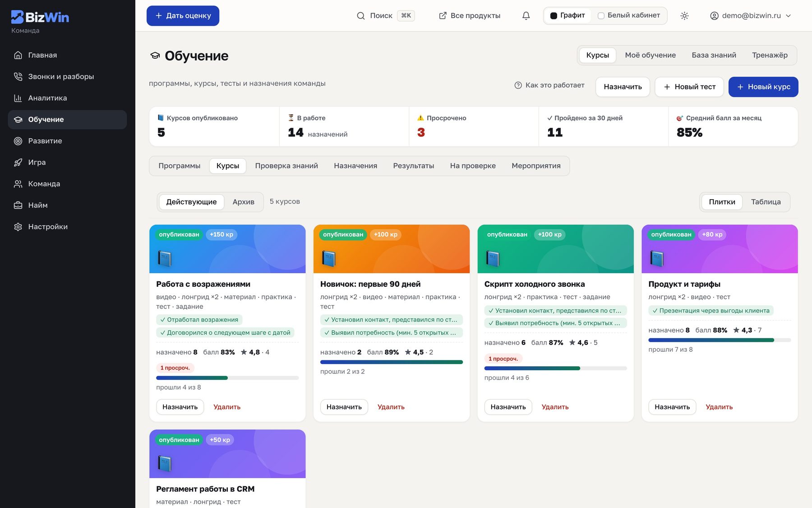Open Команда section in sidebar
812x508 pixels.
67,184
